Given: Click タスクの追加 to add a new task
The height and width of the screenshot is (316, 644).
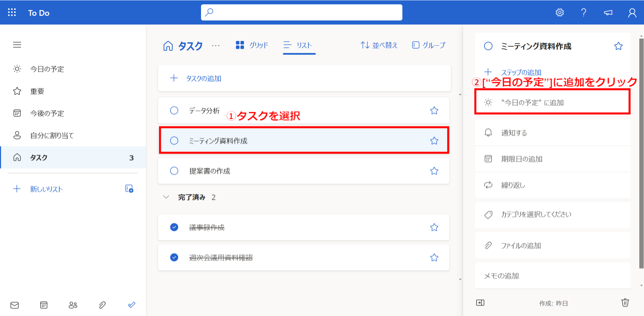Looking at the screenshot, I should (204, 78).
